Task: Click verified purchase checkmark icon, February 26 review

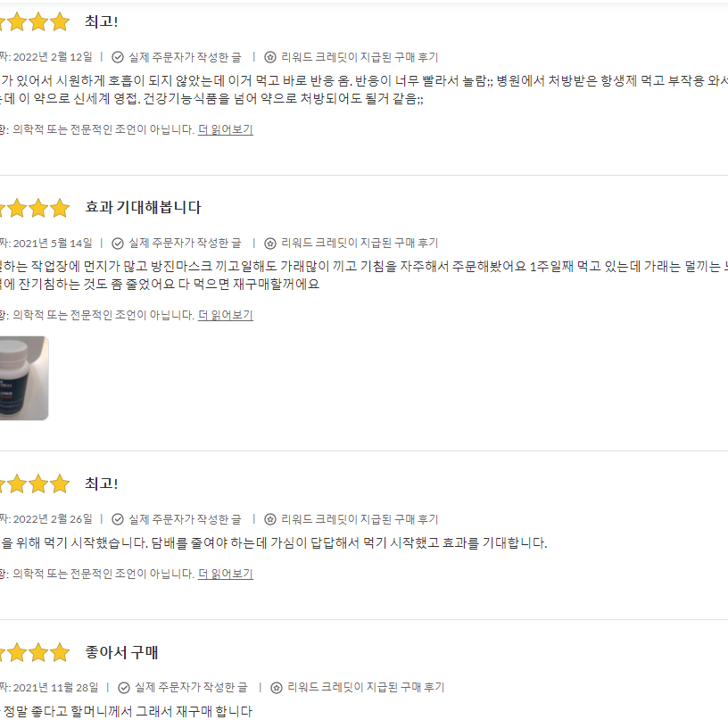Action: coord(118,519)
